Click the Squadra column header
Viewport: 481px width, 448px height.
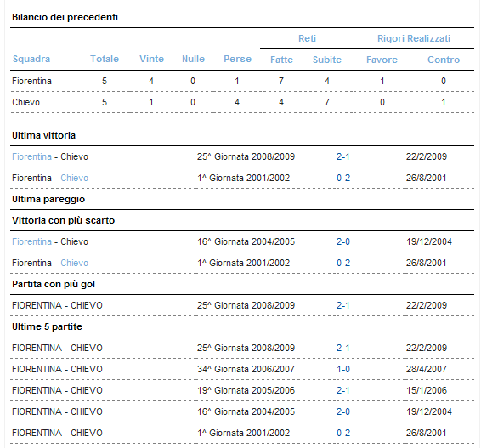click(x=31, y=59)
